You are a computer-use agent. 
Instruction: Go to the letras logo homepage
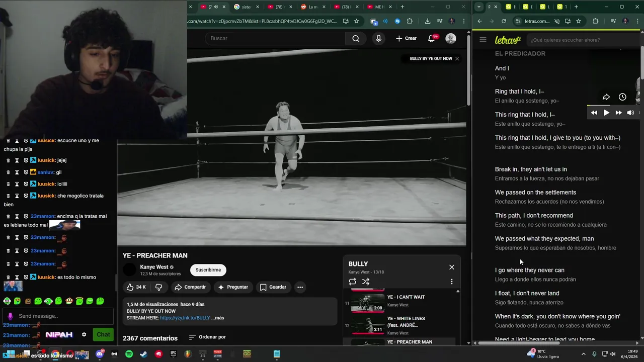click(508, 40)
